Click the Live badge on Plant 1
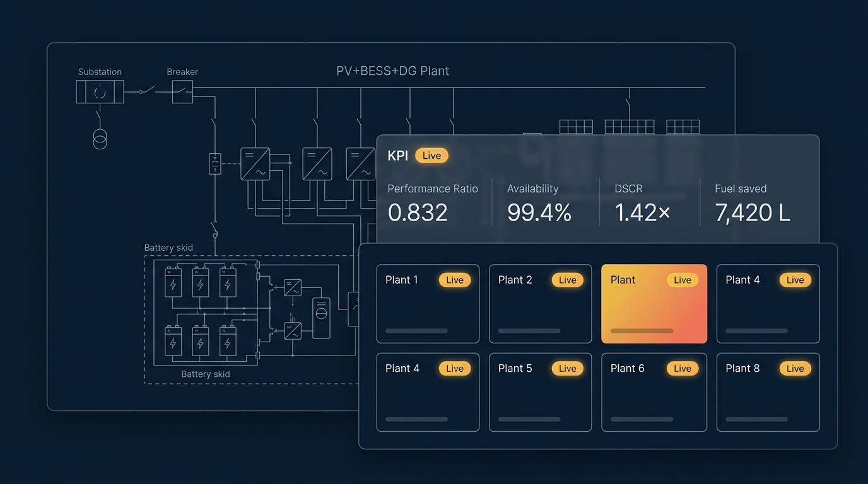 pos(455,280)
